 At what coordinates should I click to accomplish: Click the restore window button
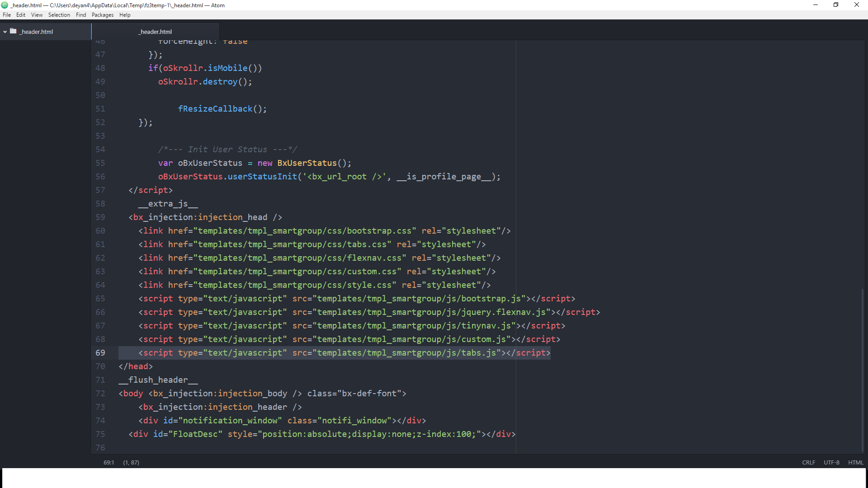(x=836, y=5)
